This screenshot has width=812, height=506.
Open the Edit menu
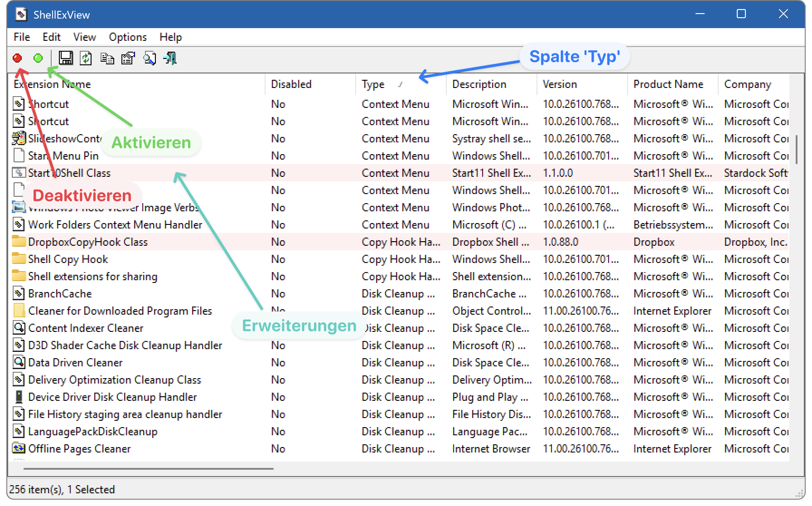(x=51, y=37)
